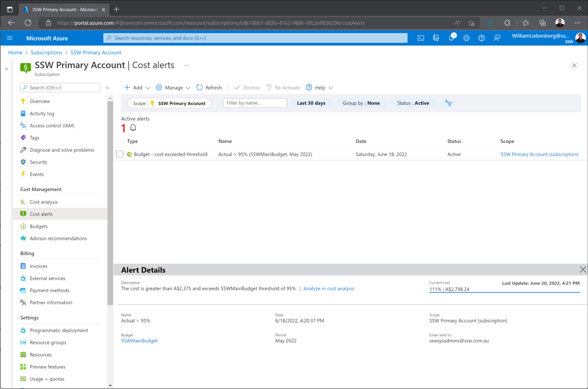The height and width of the screenshot is (389, 588).
Task: Collapse the left navigation menu chevron
Action: pos(108,88)
